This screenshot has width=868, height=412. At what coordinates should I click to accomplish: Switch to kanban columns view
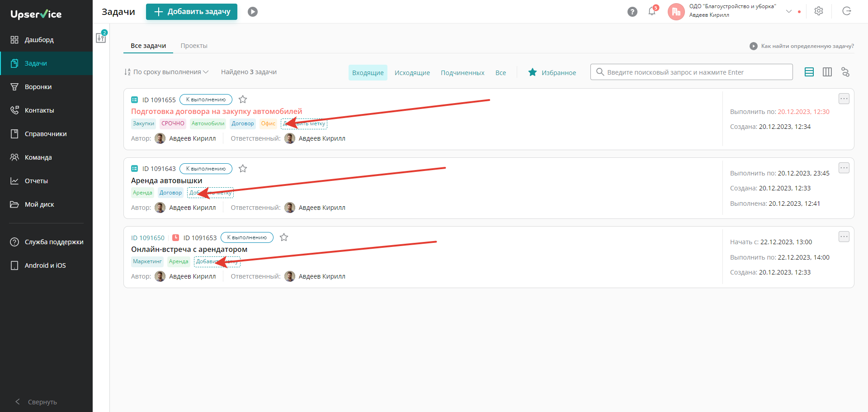pos(827,72)
